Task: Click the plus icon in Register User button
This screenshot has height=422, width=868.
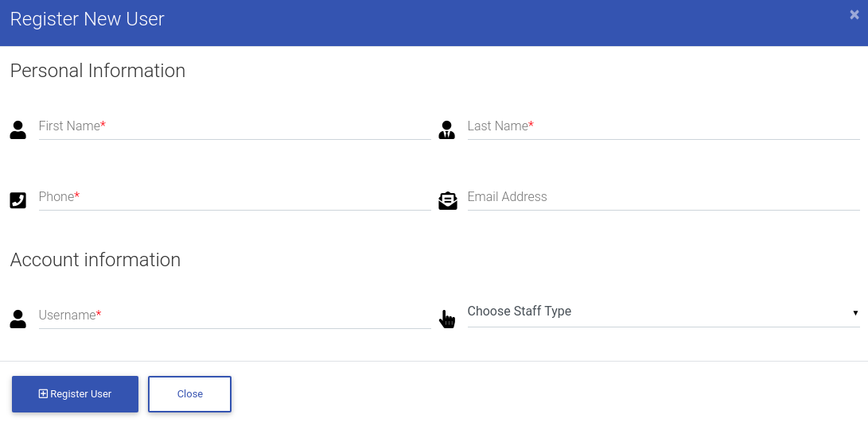Action: tap(43, 394)
